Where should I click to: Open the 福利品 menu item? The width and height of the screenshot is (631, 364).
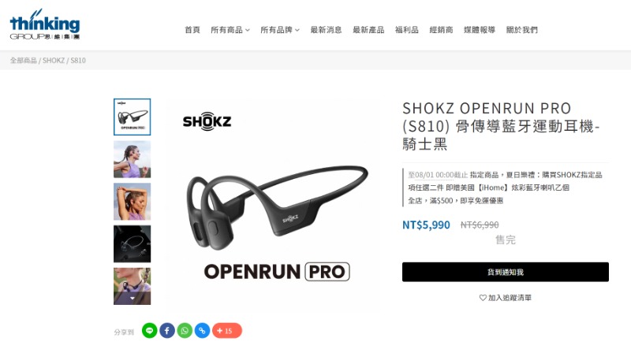(x=406, y=30)
